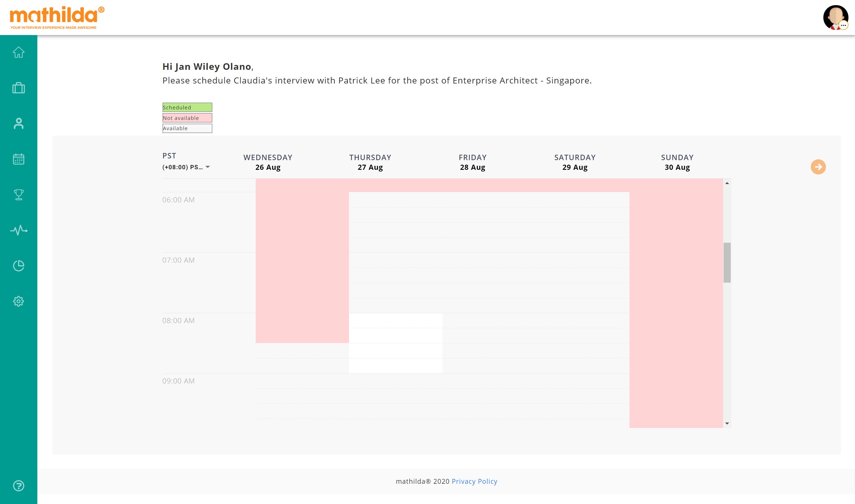The height and width of the screenshot is (504, 855).
Task: Select Friday 28 Aug 9:00 AM slot
Action: 489,381
